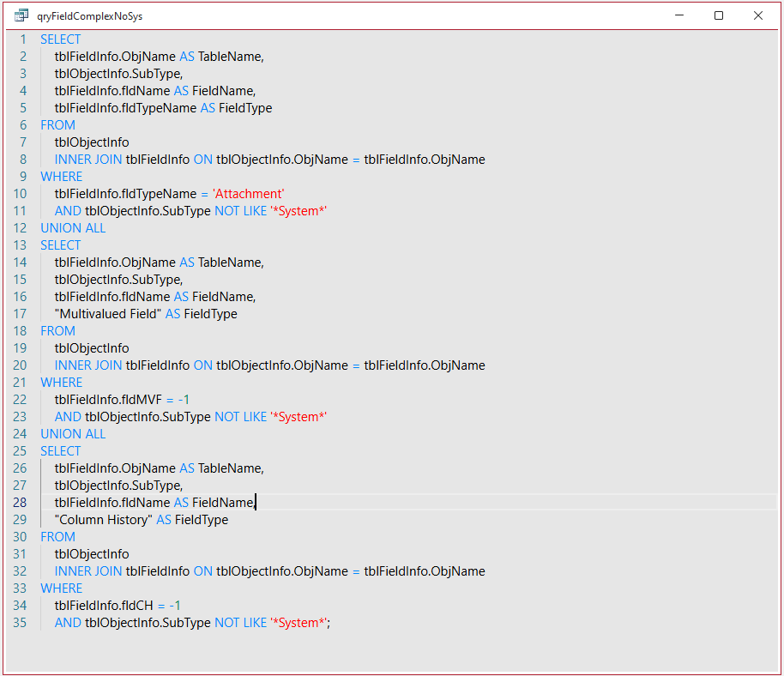This screenshot has height=676, width=784.
Task: Click 'tblFieldInfo.fldTypeName' on line 5
Action: 125,108
